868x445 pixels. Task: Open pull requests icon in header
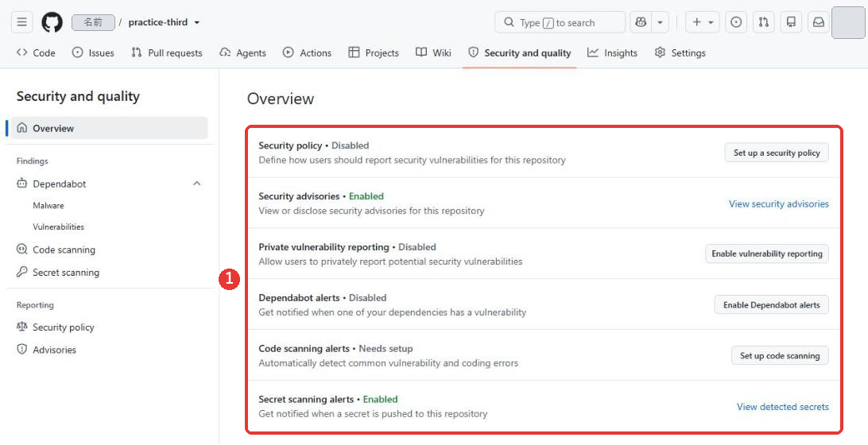[x=763, y=22]
